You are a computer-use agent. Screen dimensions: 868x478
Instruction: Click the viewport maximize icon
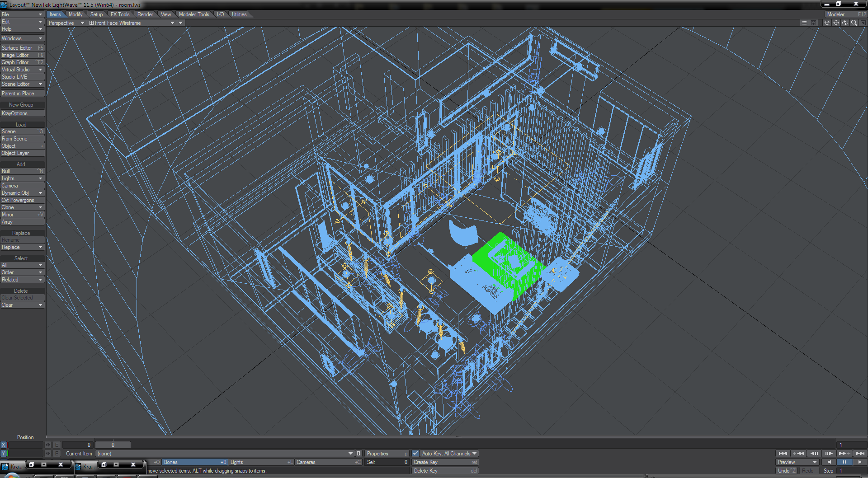point(863,23)
